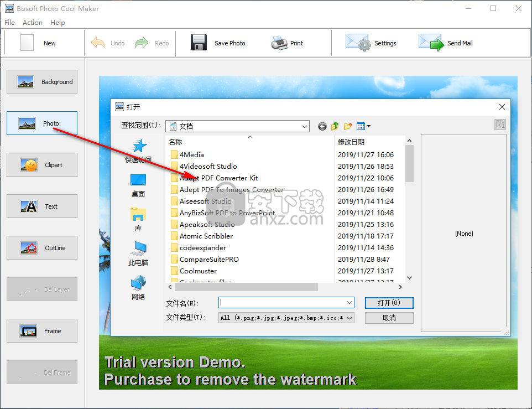Viewport: 532px width, 409px height.
Task: Open the Desktop (桌面) location
Action: click(x=138, y=185)
